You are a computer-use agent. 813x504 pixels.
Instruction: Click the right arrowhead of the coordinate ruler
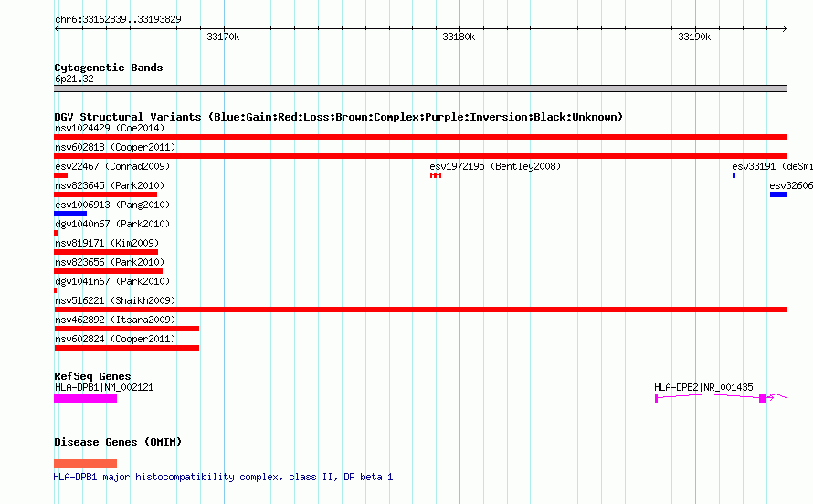tap(785, 29)
